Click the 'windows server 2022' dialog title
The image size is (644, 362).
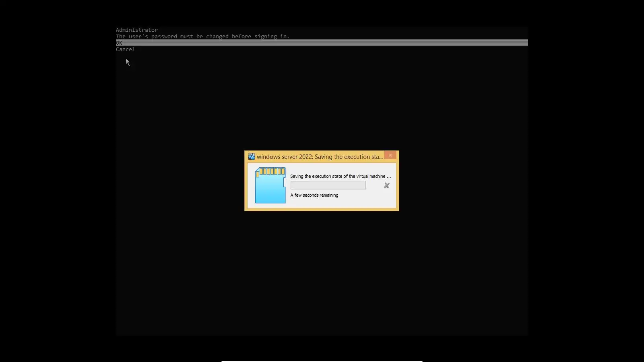pos(320,157)
